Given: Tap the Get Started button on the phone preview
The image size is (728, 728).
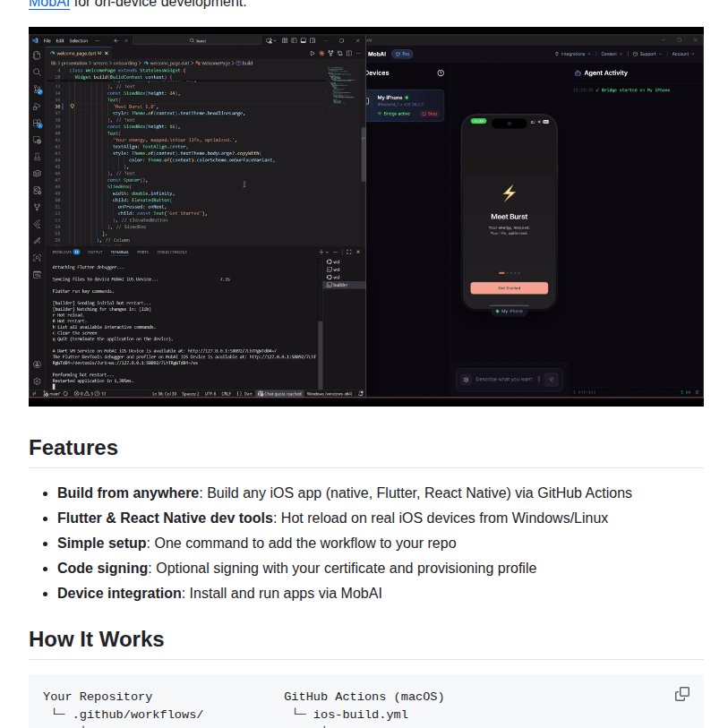Looking at the screenshot, I should pyautogui.click(x=510, y=286).
